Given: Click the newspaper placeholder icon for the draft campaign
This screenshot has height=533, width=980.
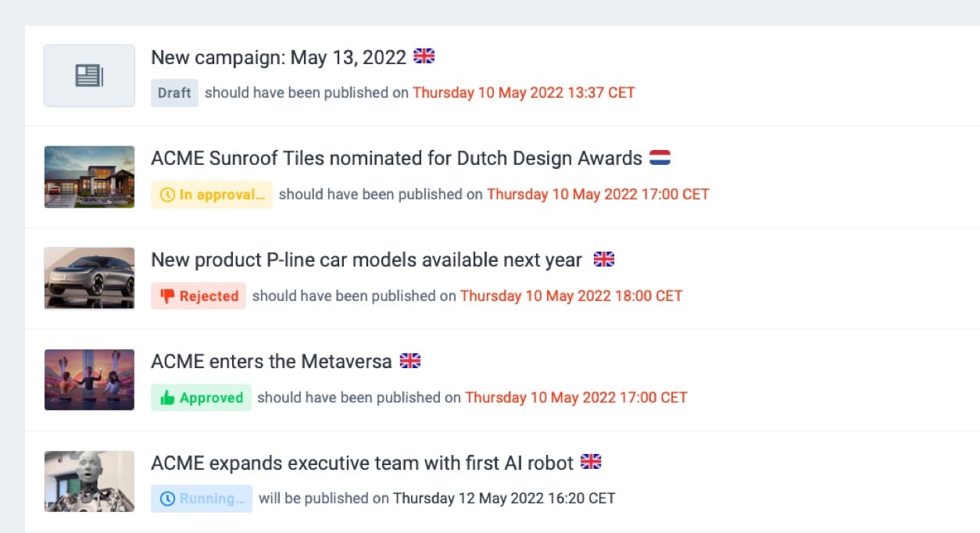Looking at the screenshot, I should tap(89, 76).
